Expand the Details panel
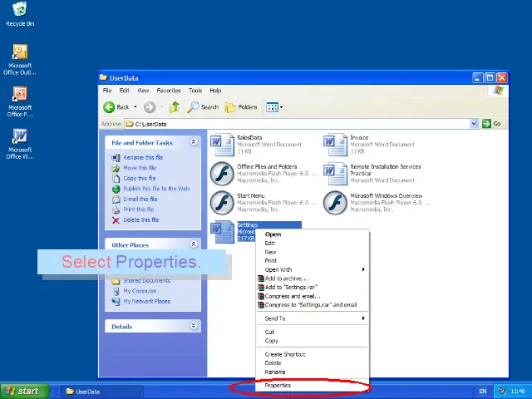The height and width of the screenshot is (399, 532). pos(194,327)
